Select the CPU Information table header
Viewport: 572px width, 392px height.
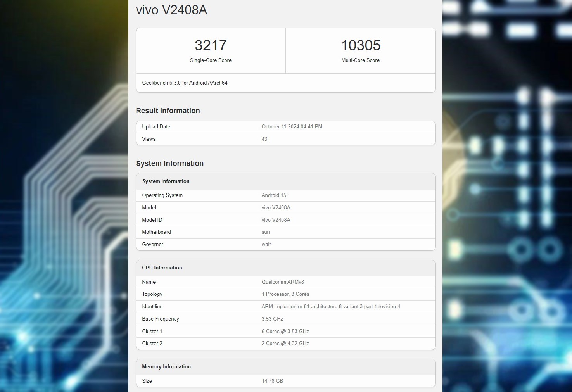coord(162,268)
